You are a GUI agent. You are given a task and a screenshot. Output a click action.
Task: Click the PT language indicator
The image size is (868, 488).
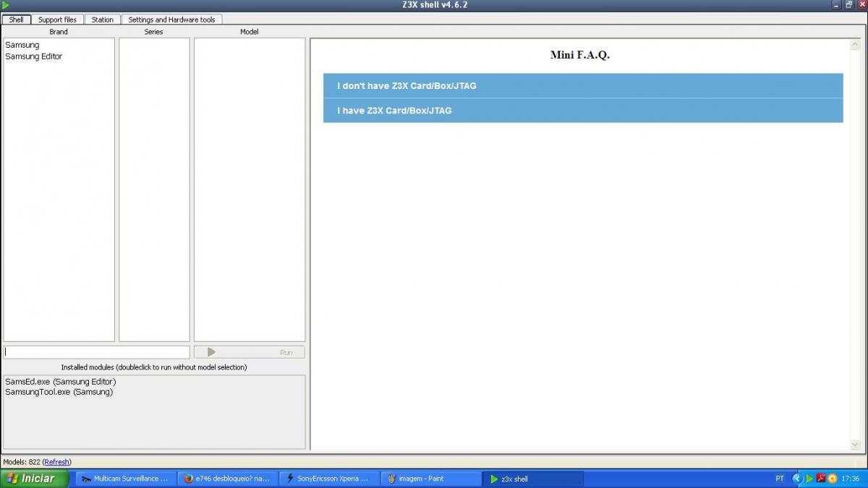coord(780,479)
